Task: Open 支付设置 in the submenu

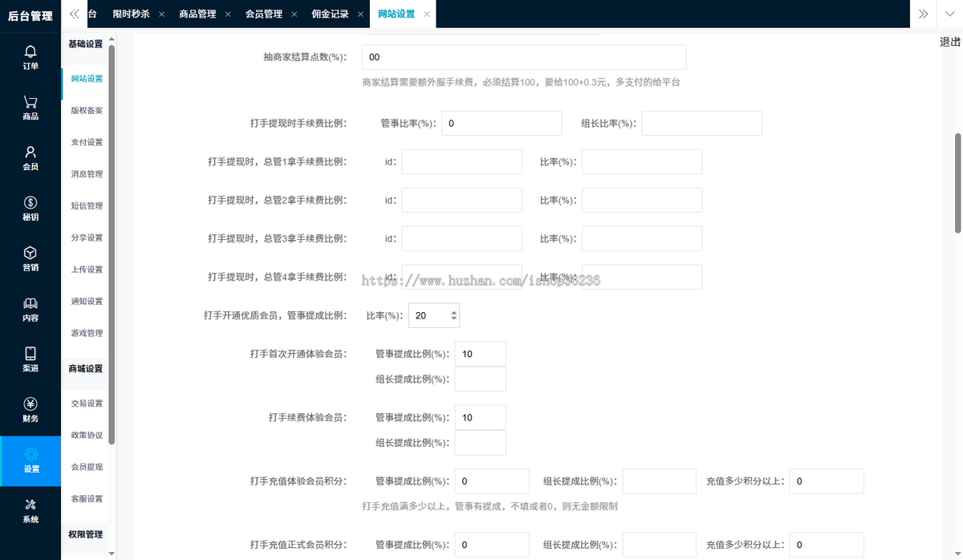Action: coord(87,143)
